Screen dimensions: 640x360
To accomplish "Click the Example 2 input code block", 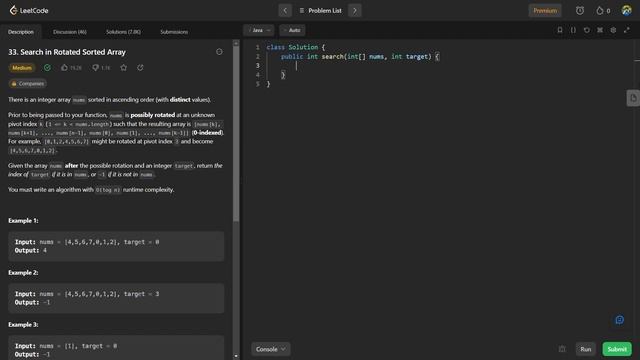I will coord(116,298).
